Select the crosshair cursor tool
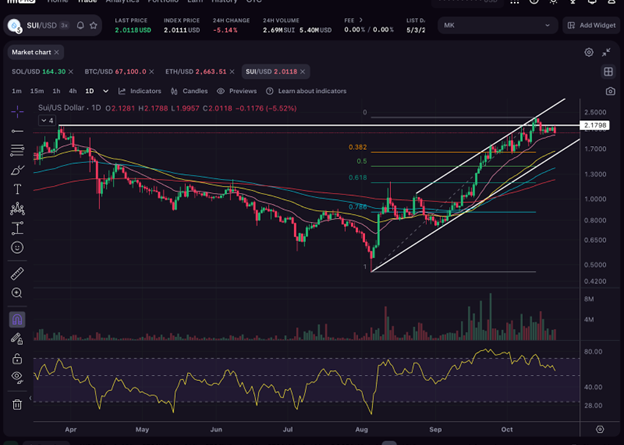This screenshot has height=445, width=624. pyautogui.click(x=17, y=111)
